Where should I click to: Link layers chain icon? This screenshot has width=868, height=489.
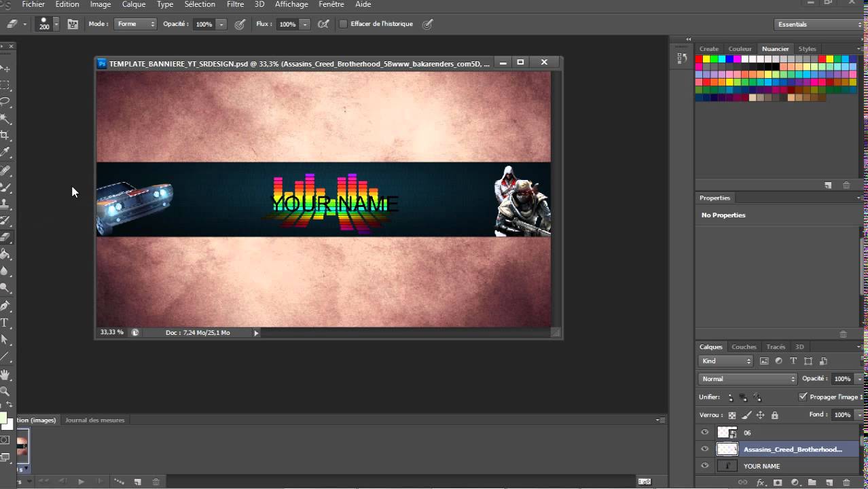coord(742,482)
